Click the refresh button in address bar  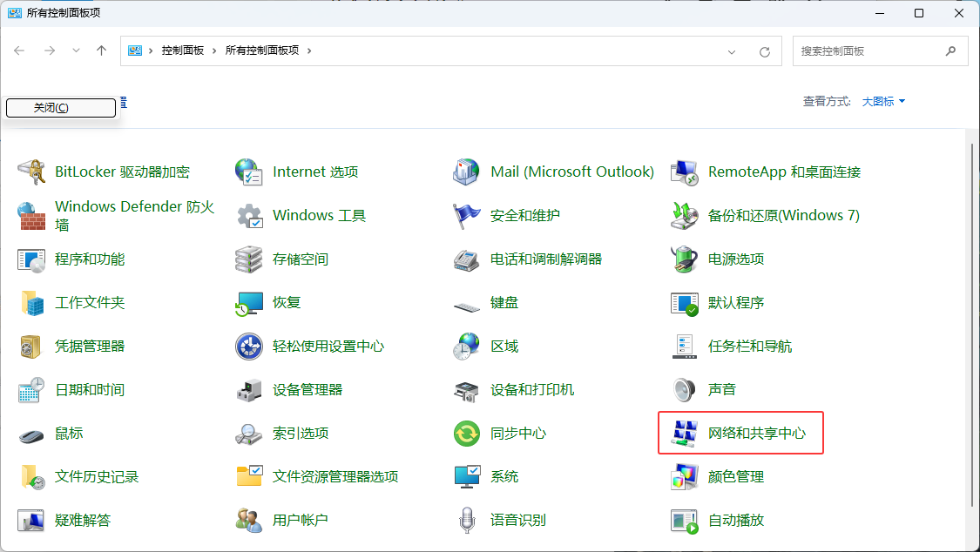[x=765, y=51]
